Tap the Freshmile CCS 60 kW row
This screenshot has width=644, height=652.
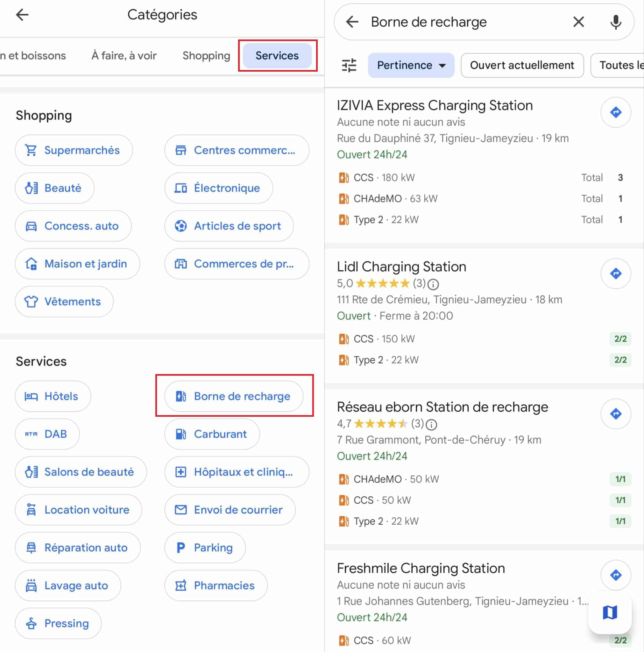484,640
